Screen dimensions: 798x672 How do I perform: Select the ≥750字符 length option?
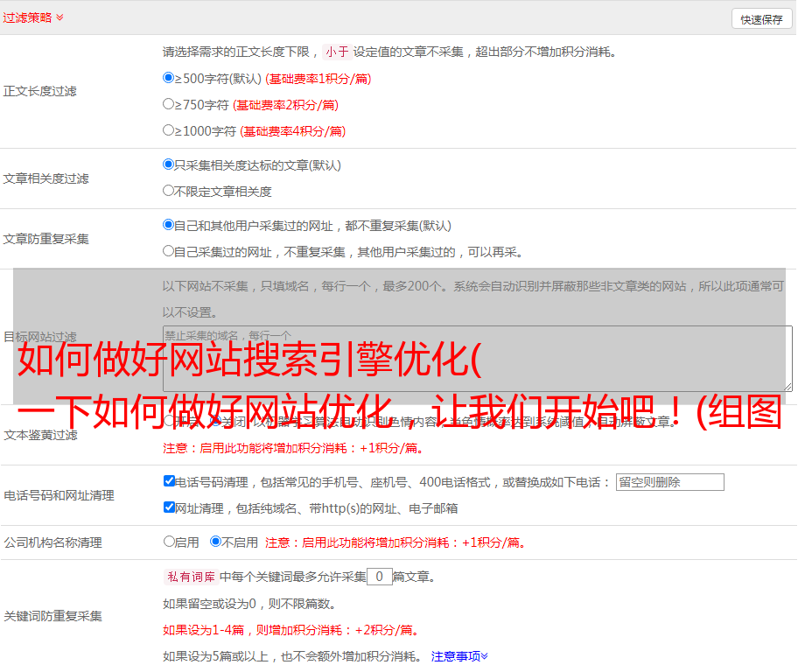(168, 104)
